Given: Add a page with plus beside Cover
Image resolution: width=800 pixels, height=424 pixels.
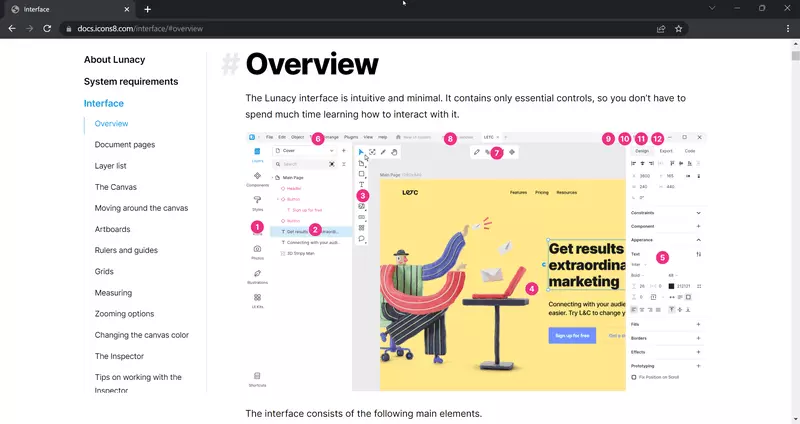Looking at the screenshot, I should point(344,151).
